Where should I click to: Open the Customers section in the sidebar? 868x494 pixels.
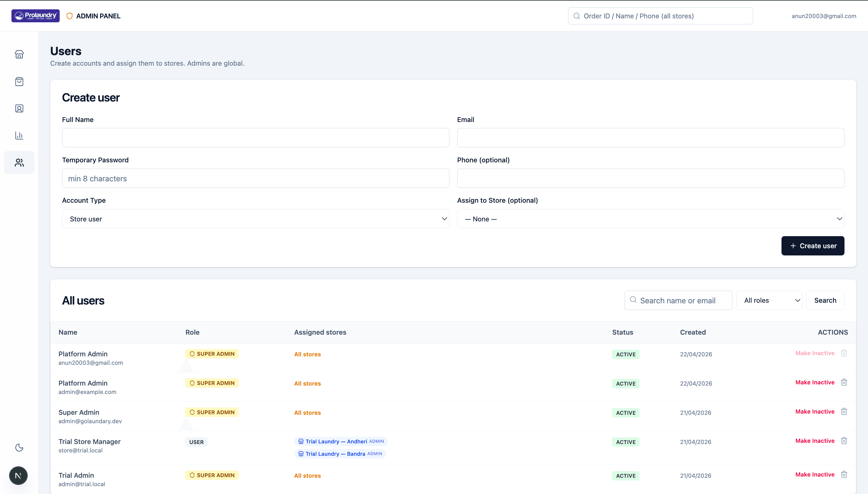19,108
